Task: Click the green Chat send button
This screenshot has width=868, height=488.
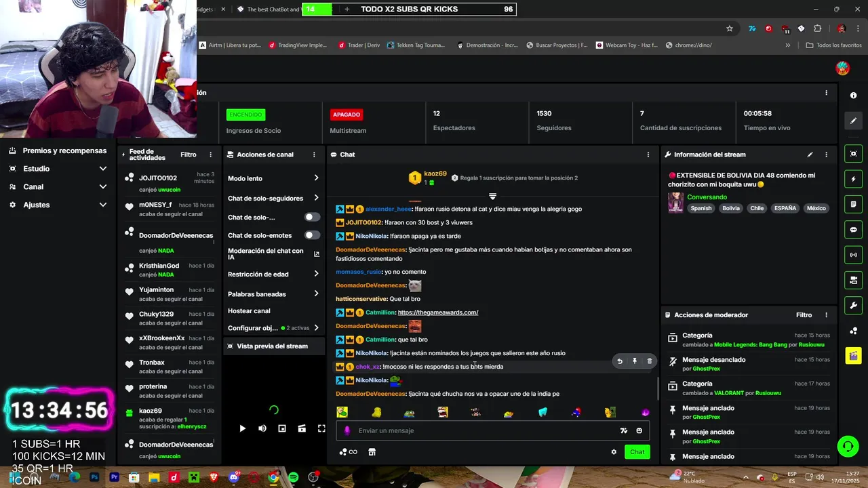Action: point(637,452)
